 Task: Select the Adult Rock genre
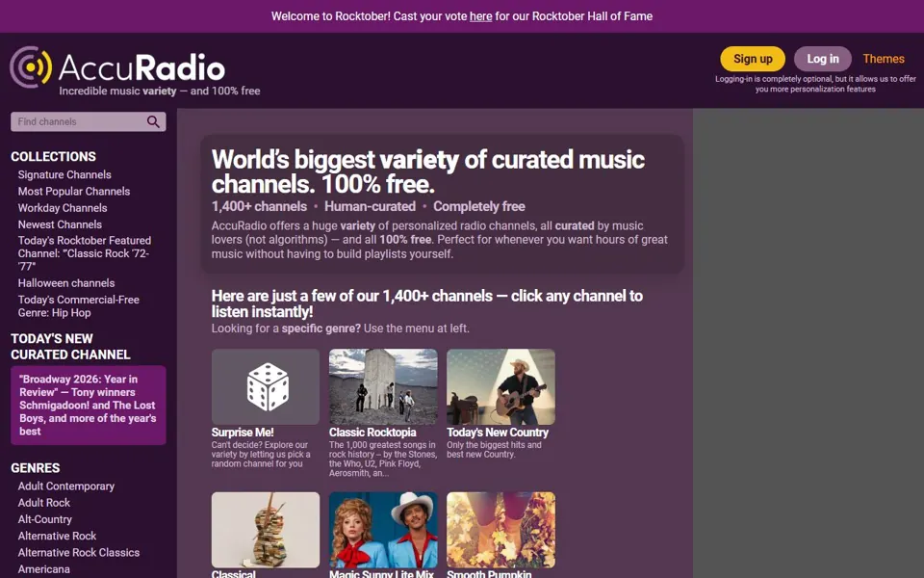coord(43,503)
